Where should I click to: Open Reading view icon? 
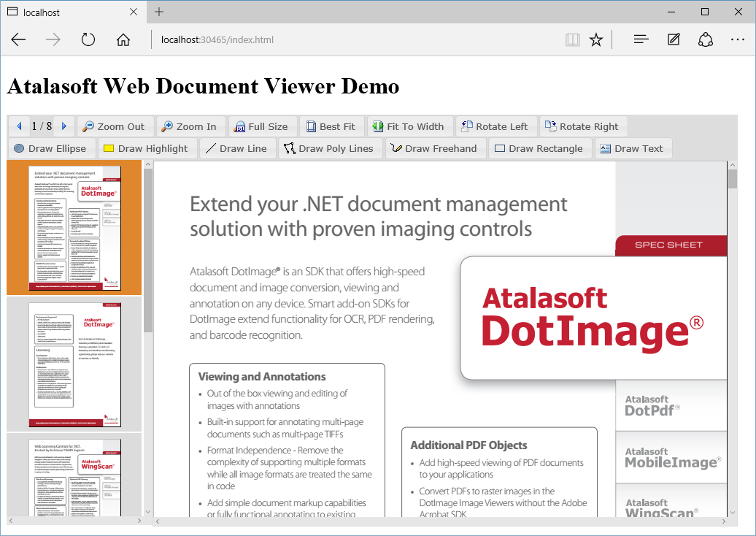tap(572, 39)
